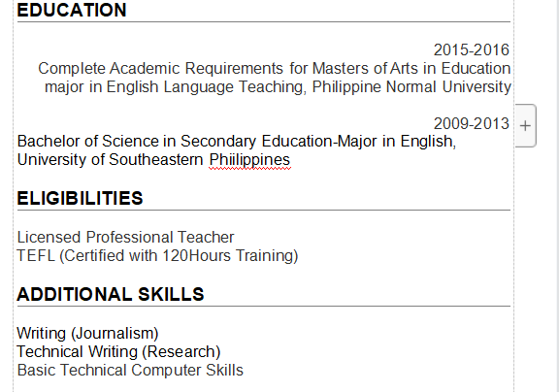Click the ADDITIONAL SKILLS heading

pyautogui.click(x=111, y=294)
